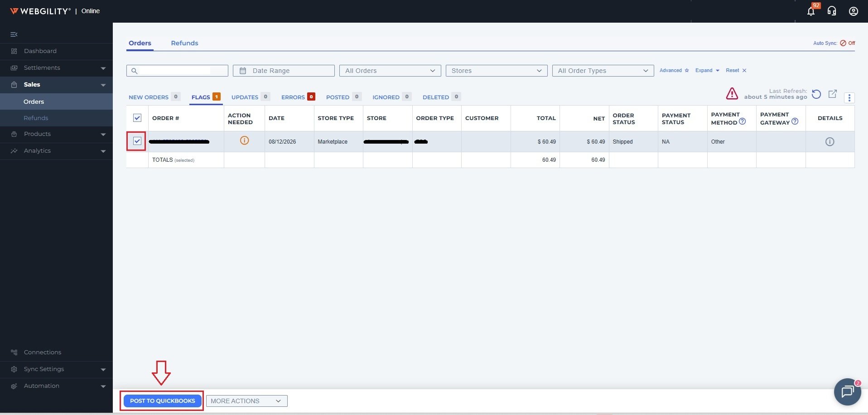
Task: Open the notifications bell icon
Action: tap(811, 11)
